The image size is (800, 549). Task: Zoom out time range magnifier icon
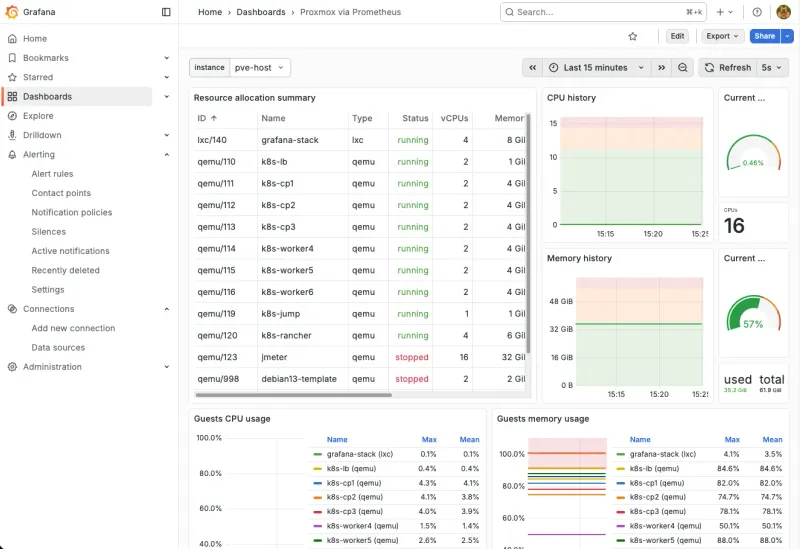(x=682, y=68)
